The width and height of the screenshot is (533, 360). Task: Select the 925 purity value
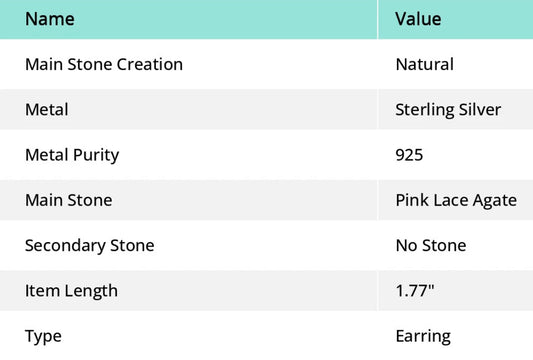(x=409, y=155)
